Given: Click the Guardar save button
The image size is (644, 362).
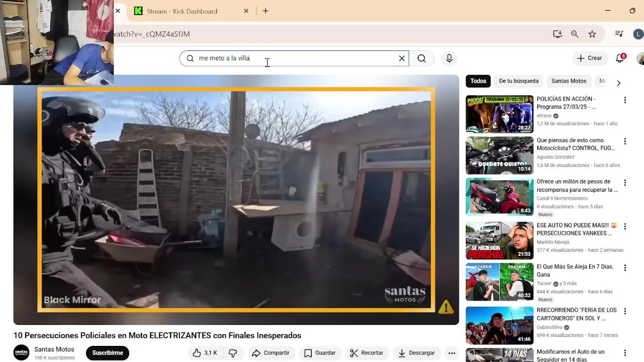Looking at the screenshot, I should (x=320, y=353).
